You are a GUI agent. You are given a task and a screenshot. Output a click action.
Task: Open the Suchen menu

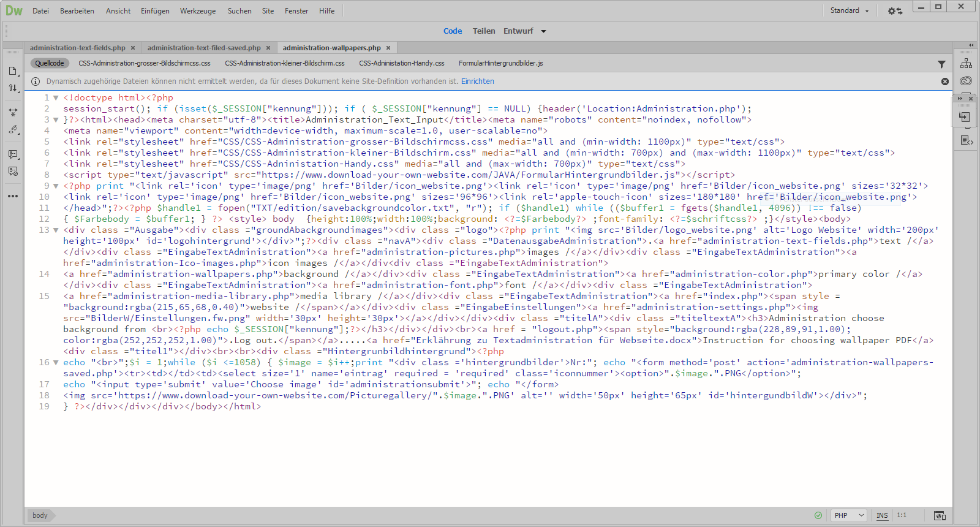[x=239, y=11]
